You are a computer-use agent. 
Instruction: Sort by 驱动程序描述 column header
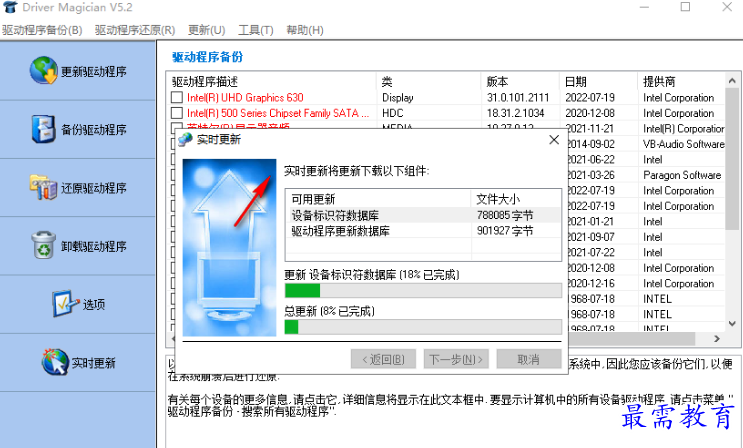(x=272, y=82)
